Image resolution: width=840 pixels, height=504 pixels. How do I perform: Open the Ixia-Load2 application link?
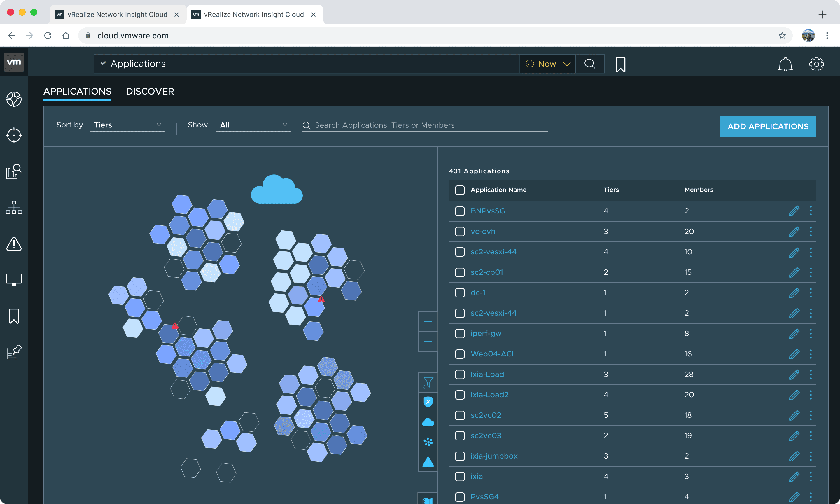pos(489,395)
